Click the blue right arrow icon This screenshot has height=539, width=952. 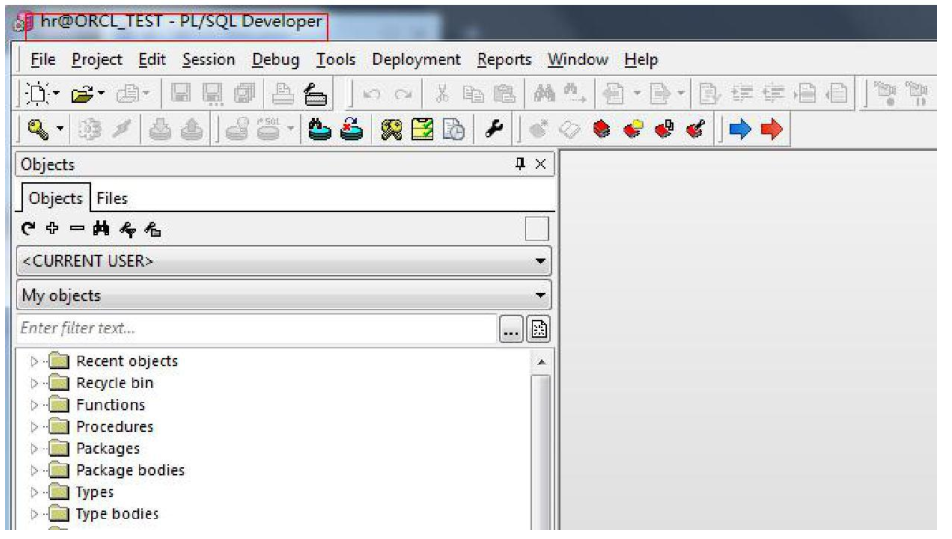(740, 129)
